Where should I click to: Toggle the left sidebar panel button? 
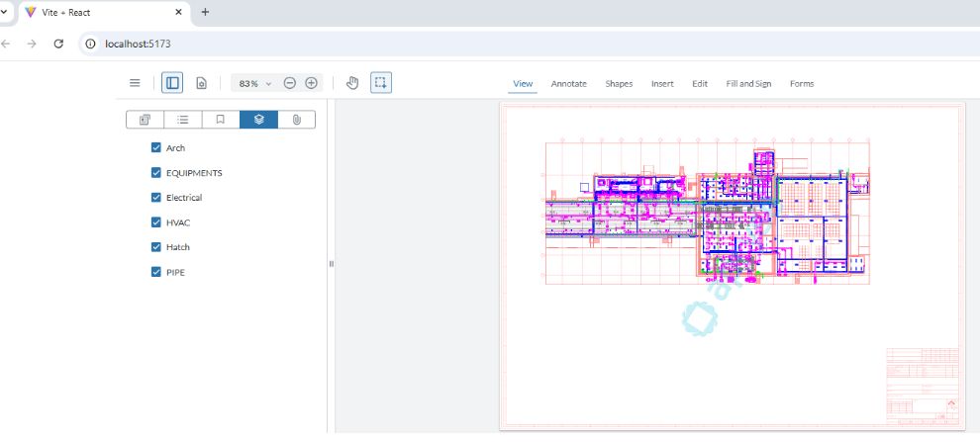coord(172,83)
